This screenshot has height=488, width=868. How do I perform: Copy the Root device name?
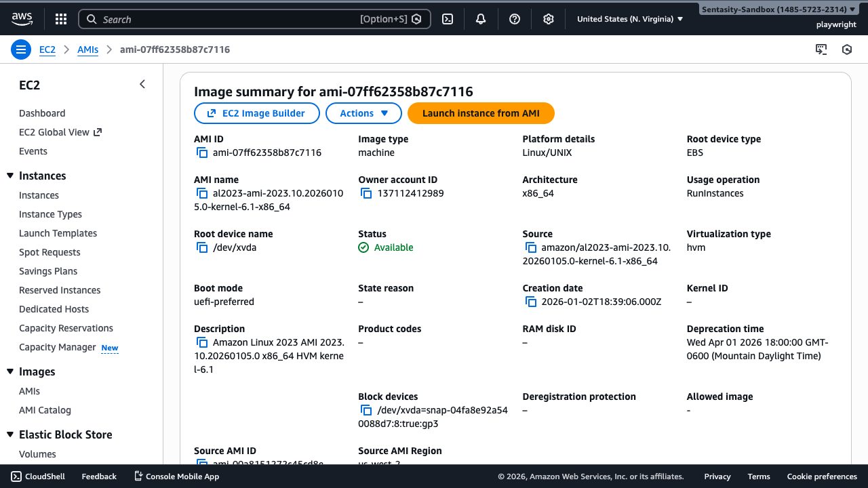click(202, 248)
